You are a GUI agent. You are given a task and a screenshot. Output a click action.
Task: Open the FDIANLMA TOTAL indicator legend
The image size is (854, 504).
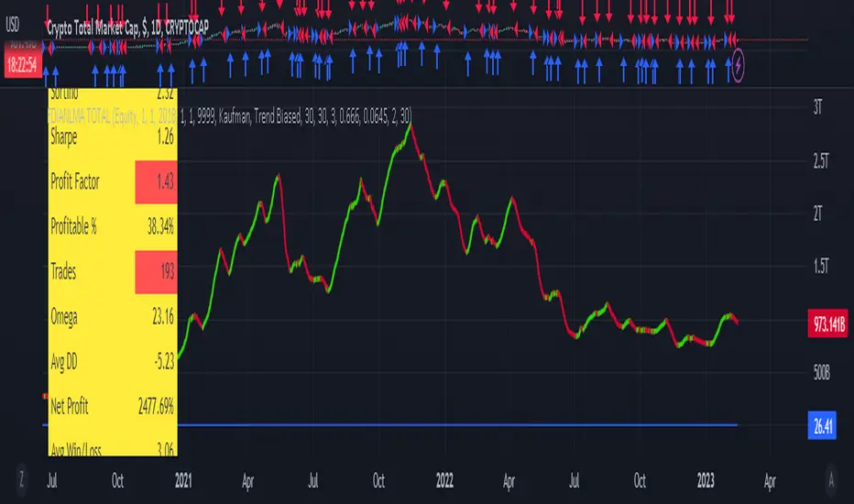[229, 115]
